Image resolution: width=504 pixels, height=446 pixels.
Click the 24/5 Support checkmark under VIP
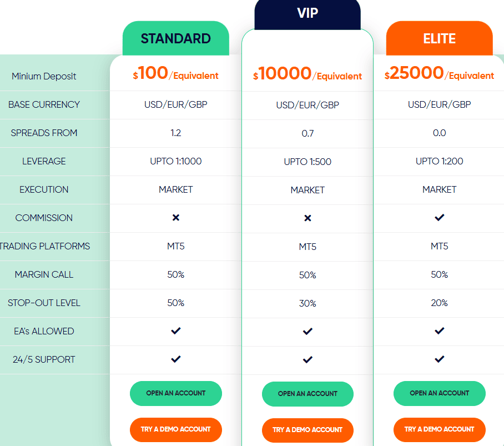(308, 359)
